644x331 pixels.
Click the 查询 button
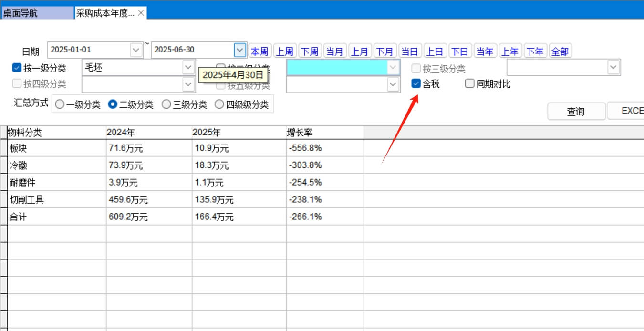click(x=576, y=111)
